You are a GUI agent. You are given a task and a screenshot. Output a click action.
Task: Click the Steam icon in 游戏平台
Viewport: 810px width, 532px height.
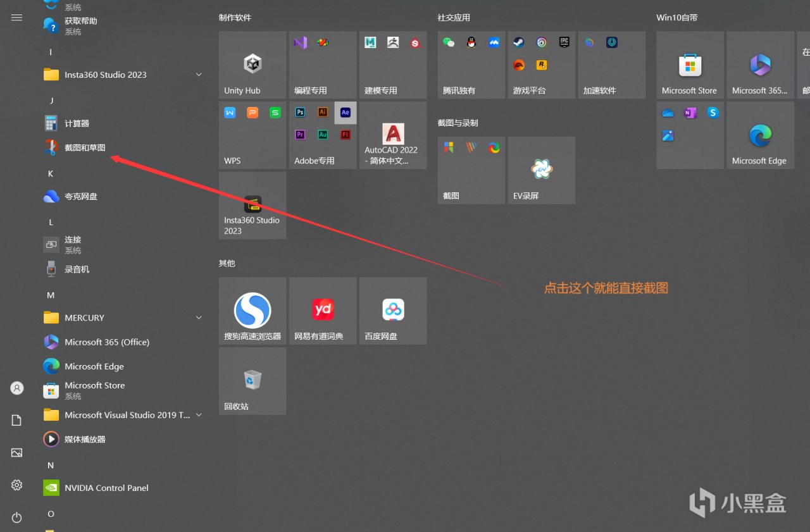coord(519,42)
